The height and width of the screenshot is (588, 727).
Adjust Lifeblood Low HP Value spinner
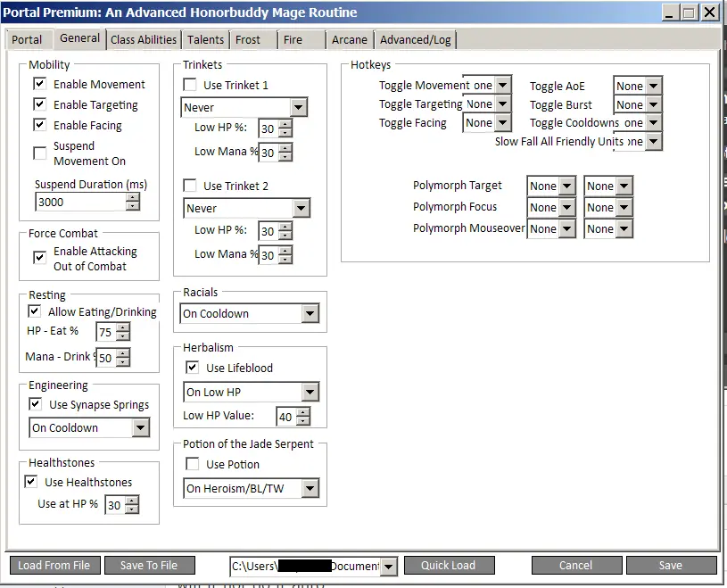(302, 417)
